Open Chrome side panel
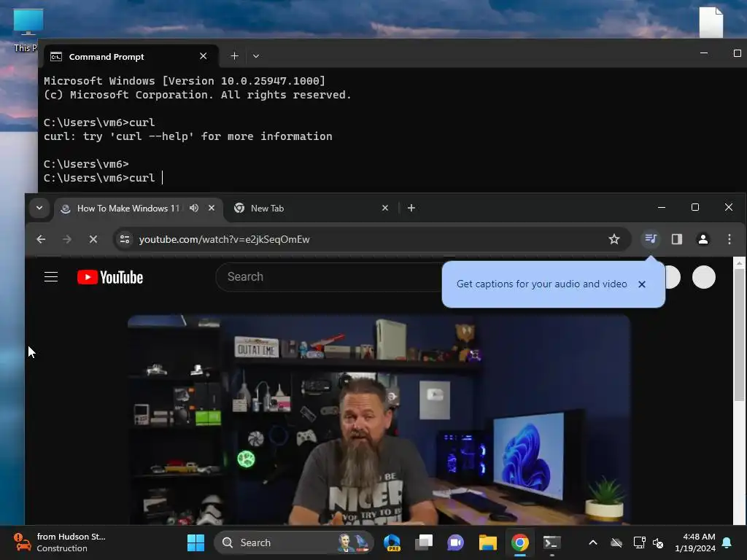The image size is (747, 560). coord(677,239)
